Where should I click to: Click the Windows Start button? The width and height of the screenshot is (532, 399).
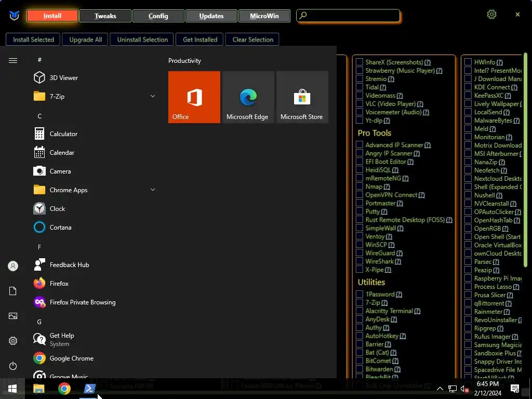[12, 389]
